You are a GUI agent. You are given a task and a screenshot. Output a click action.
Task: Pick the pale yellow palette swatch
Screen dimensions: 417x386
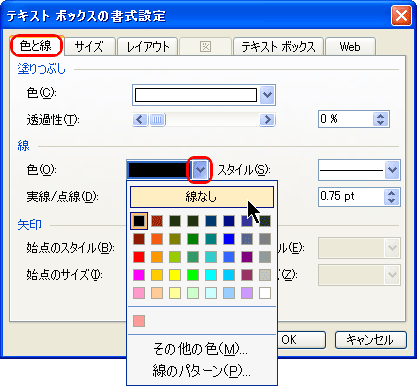click(x=175, y=293)
